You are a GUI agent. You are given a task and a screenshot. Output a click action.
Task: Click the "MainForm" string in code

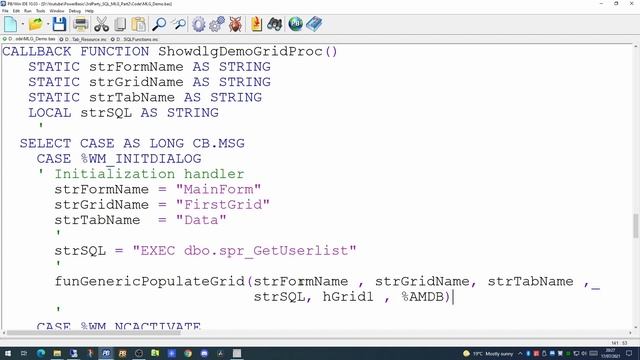coord(218,189)
